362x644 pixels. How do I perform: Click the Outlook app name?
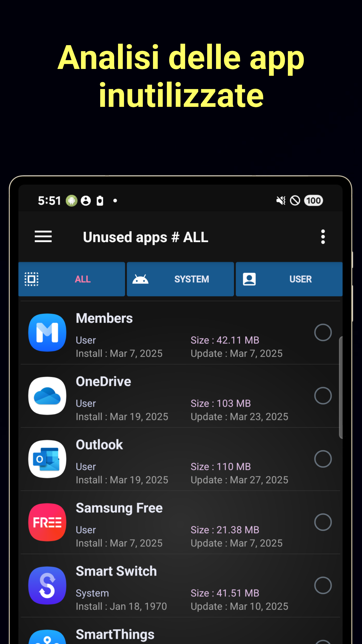pyautogui.click(x=99, y=445)
